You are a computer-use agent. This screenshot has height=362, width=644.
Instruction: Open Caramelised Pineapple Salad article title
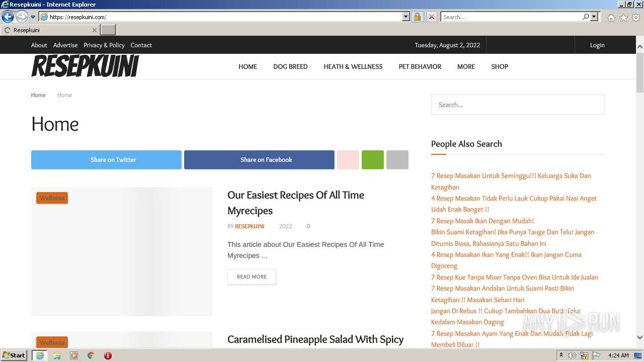[x=315, y=339]
